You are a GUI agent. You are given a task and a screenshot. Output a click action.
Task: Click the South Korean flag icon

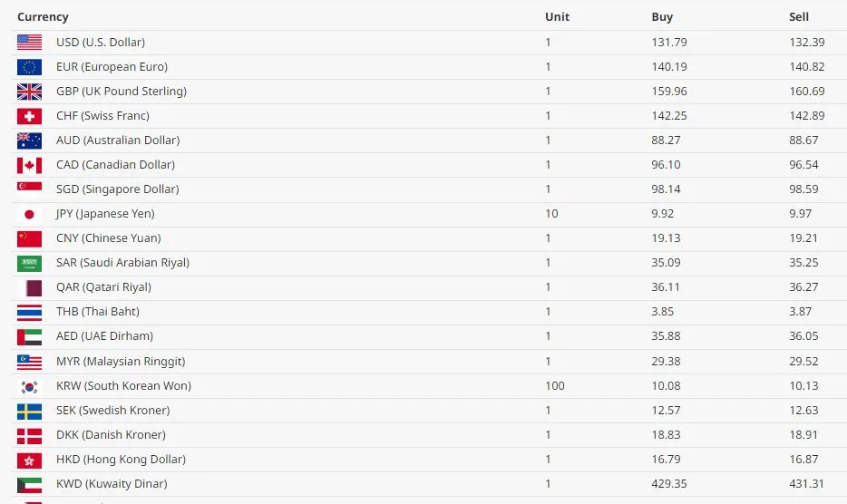tap(29, 387)
